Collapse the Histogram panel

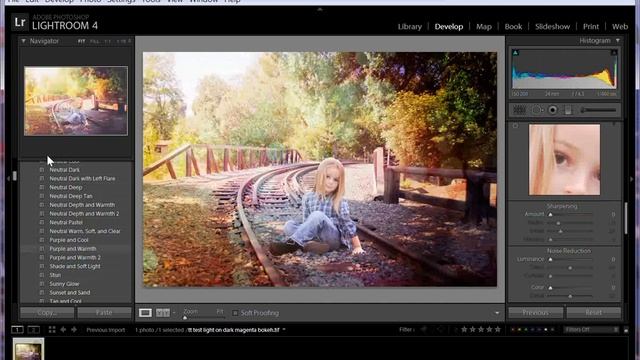pyautogui.click(x=618, y=40)
